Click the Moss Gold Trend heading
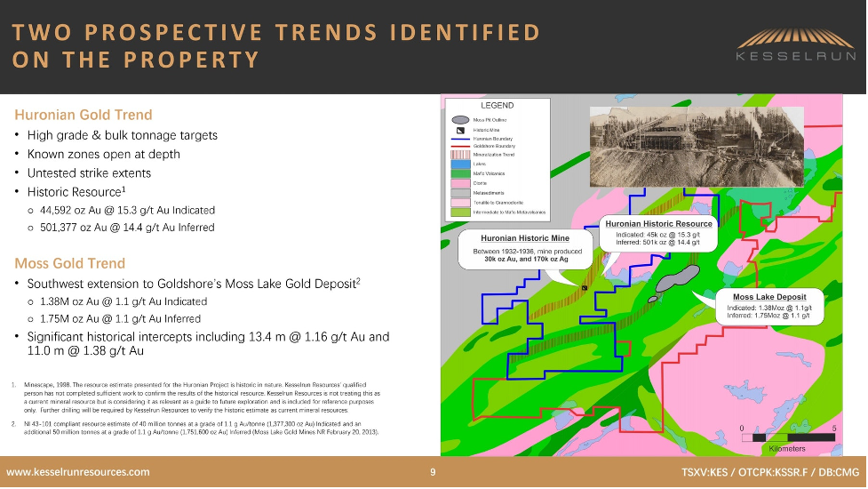 [70, 263]
